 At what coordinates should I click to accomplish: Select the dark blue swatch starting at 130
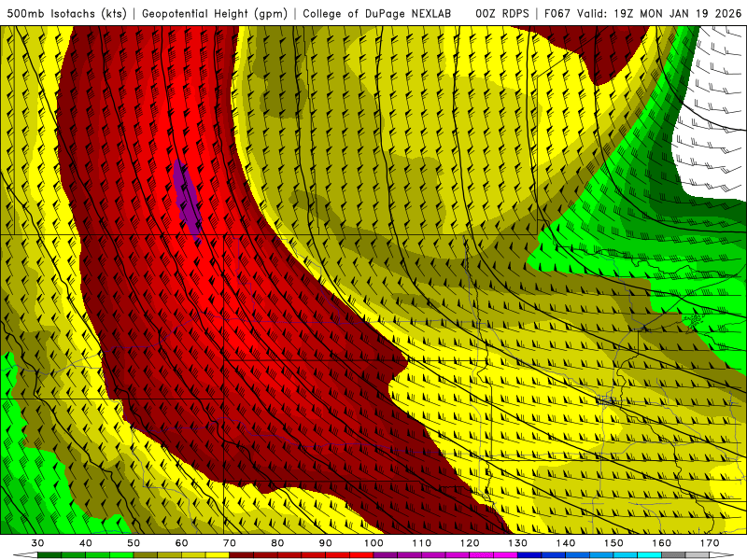click(529, 554)
